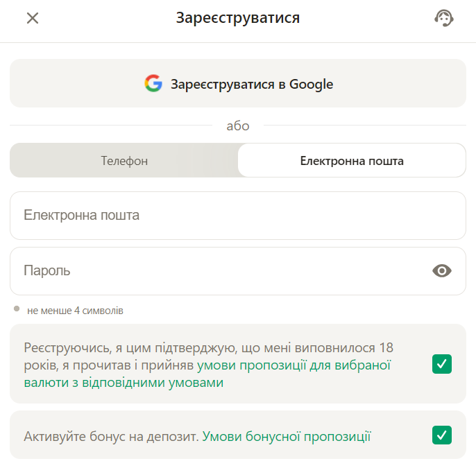476x468 pixels.
Task: Click the bullet dot beside password hint
Action: click(x=17, y=309)
